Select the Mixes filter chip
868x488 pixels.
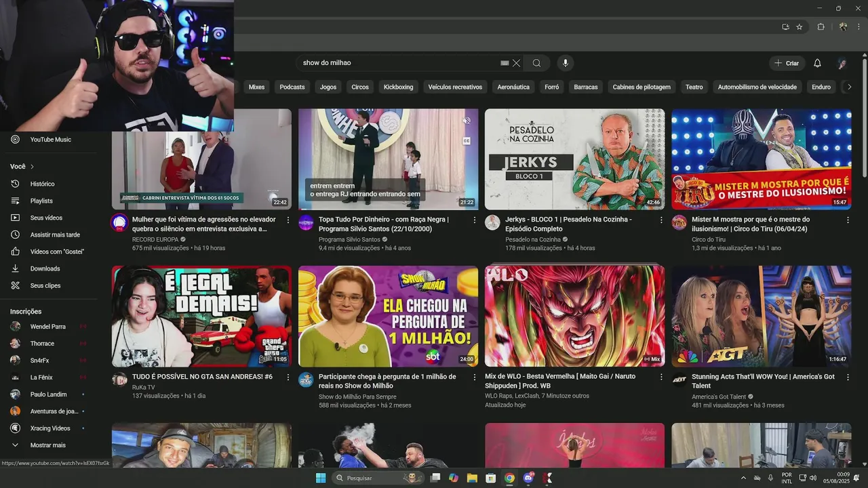tap(256, 87)
